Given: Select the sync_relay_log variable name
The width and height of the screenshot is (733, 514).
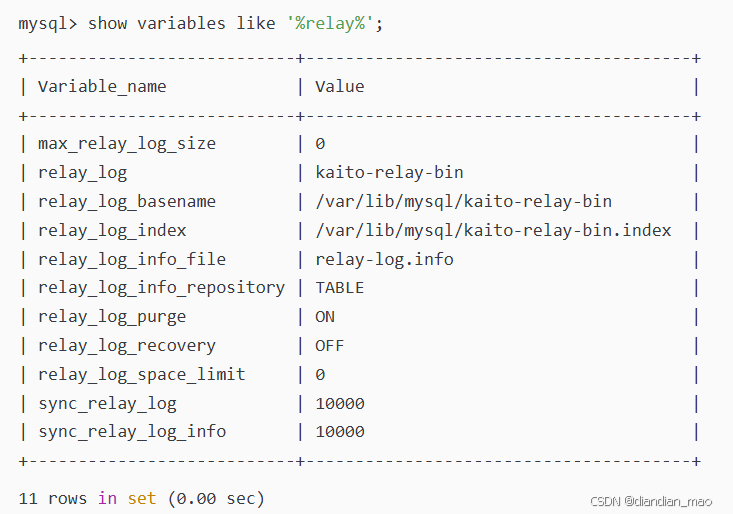Looking at the screenshot, I should click(x=108, y=404).
